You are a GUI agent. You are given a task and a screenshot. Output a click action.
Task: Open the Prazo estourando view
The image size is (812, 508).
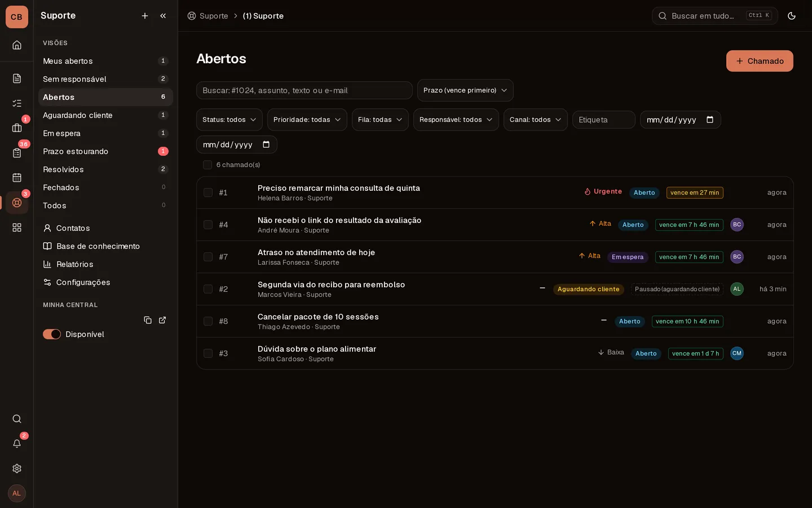point(105,151)
